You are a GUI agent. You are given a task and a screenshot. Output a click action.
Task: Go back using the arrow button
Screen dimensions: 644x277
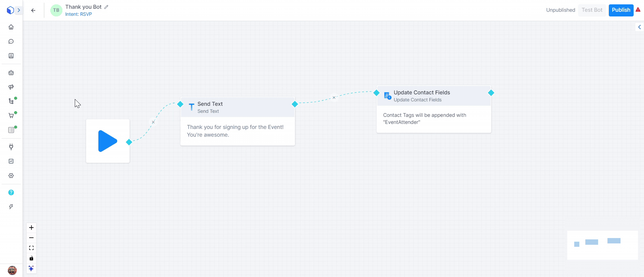coord(33,10)
